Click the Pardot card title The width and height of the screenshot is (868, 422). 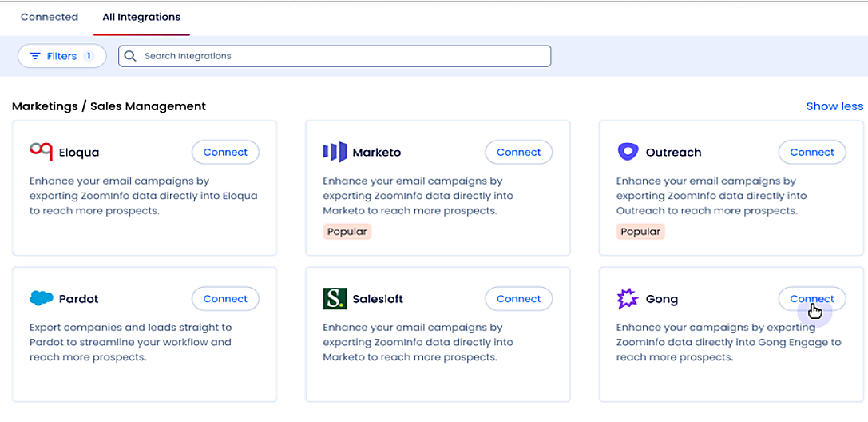click(78, 299)
